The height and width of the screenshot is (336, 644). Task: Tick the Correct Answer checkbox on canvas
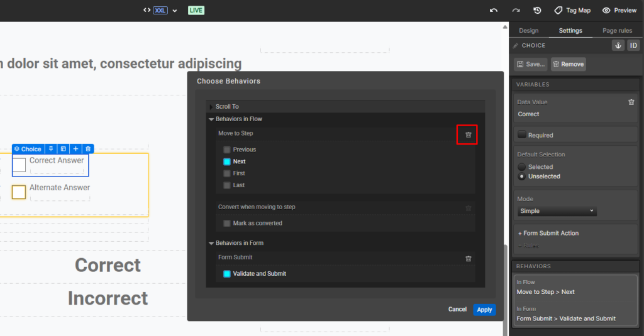click(x=19, y=165)
